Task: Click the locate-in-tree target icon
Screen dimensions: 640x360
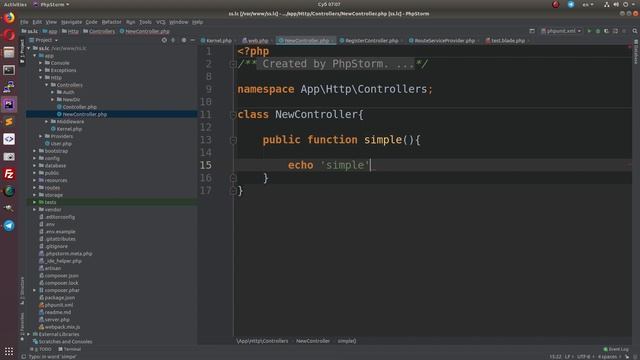Action: click(164, 40)
